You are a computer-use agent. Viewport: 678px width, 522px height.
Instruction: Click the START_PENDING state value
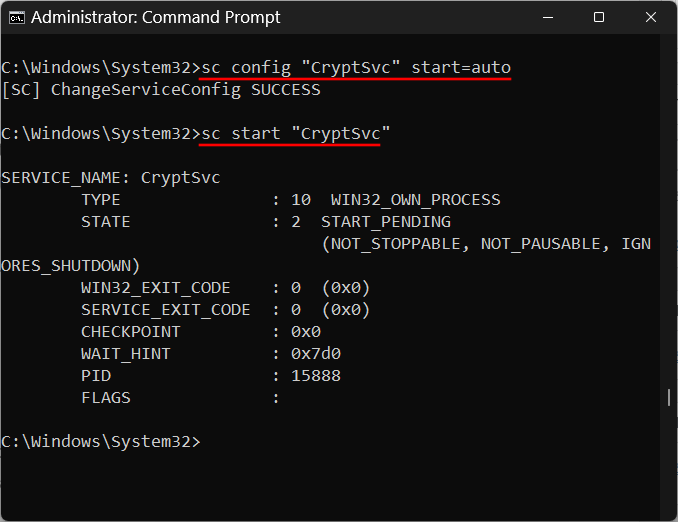click(x=385, y=221)
